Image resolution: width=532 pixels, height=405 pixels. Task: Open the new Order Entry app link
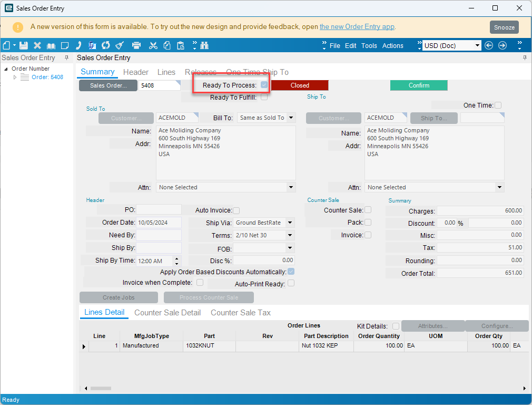[x=357, y=27]
